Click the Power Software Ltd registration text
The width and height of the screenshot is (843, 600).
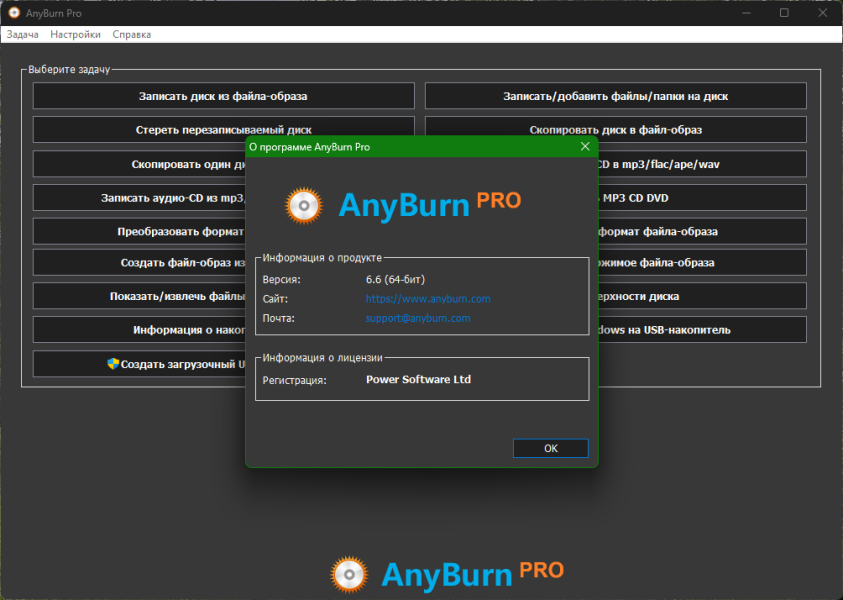click(x=418, y=380)
